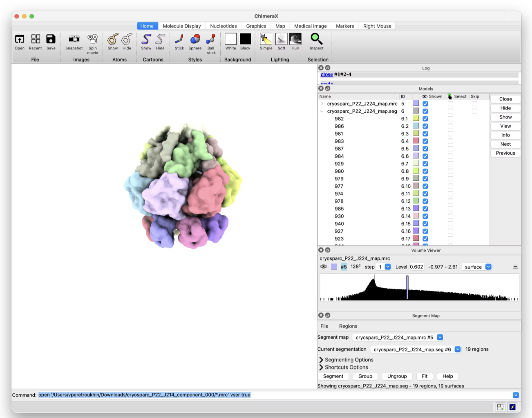Uncheck Shown checkbox for region 982

(425, 119)
